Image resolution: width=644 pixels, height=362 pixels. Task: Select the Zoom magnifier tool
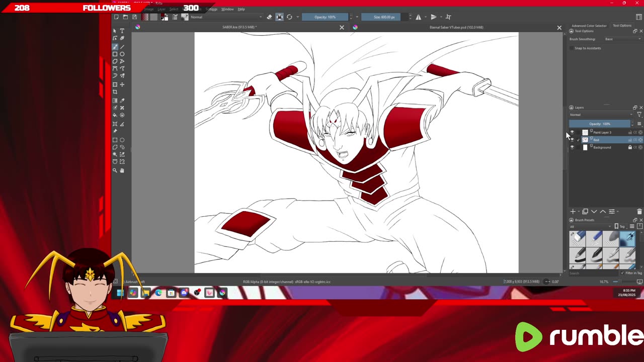click(x=115, y=170)
